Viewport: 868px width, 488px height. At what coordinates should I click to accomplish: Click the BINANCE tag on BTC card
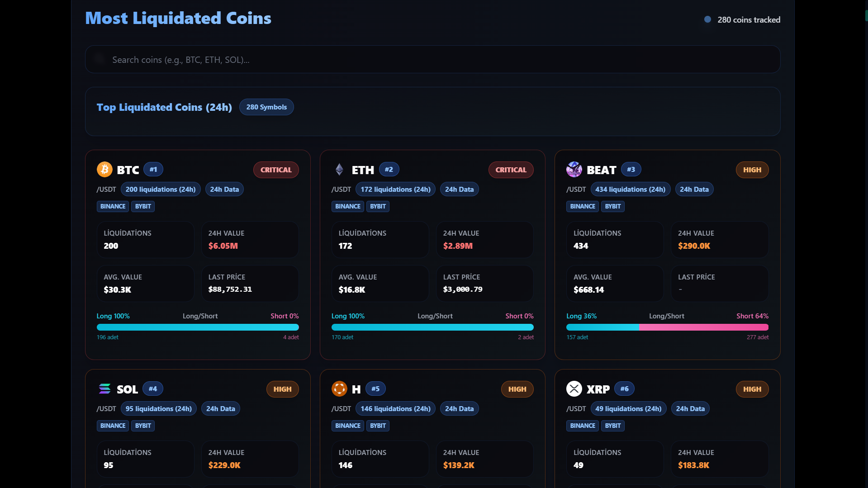pyautogui.click(x=113, y=207)
